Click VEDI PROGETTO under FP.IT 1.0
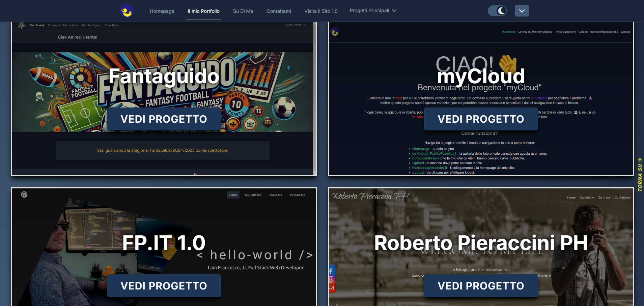The image size is (644, 306). pyautogui.click(x=164, y=286)
